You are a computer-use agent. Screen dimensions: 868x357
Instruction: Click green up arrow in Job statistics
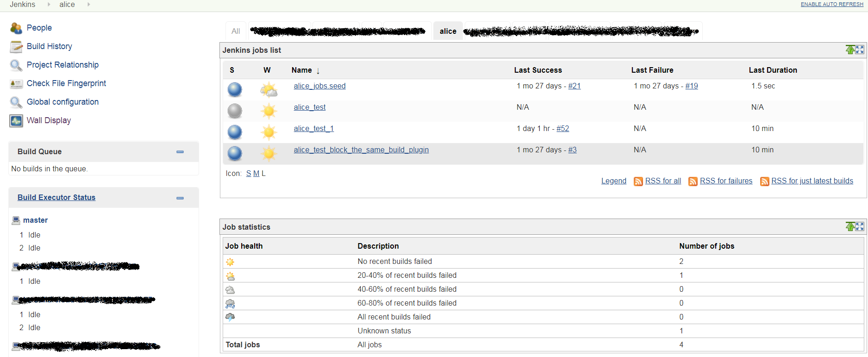[850, 226]
